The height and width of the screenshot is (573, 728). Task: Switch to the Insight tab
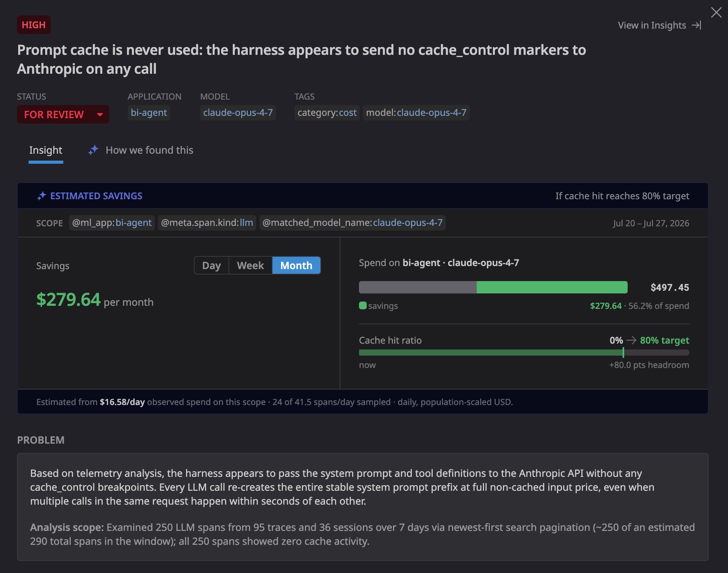click(x=46, y=150)
